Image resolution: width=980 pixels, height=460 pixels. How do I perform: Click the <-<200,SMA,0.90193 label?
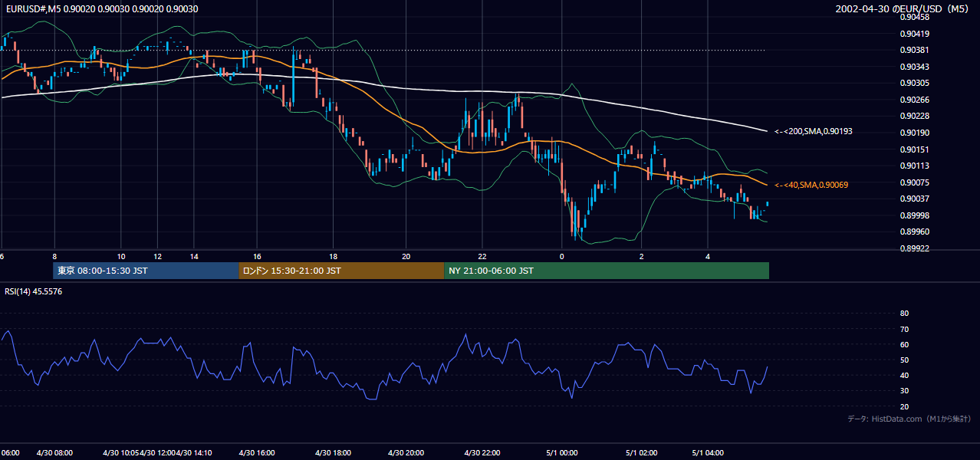click(x=813, y=131)
